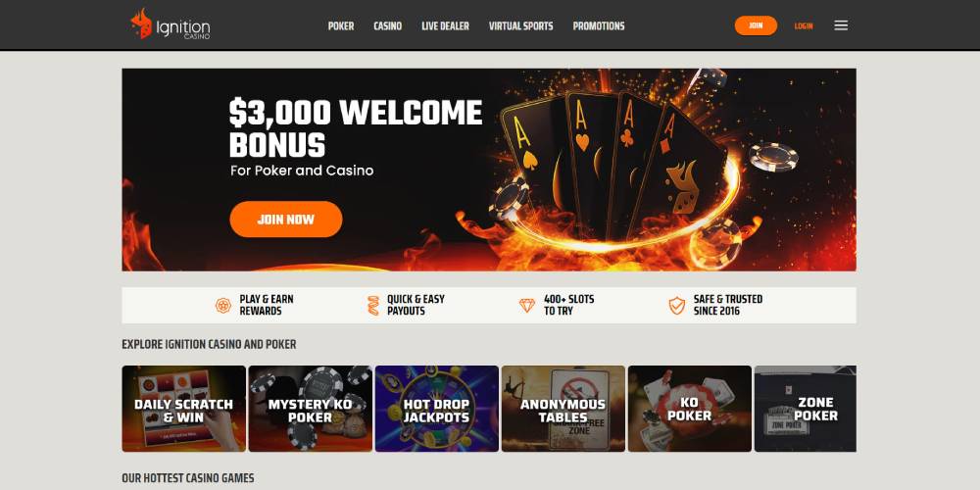Open the hamburger menu icon

[x=841, y=25]
